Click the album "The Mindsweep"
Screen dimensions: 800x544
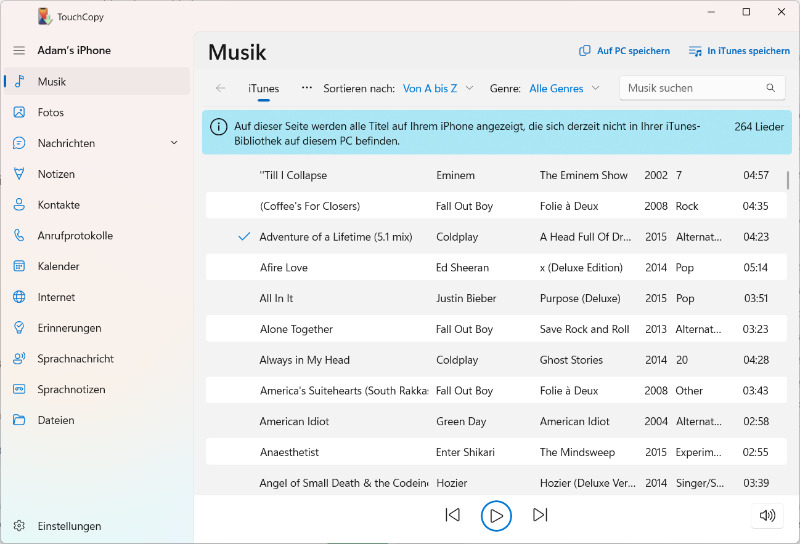point(577,452)
